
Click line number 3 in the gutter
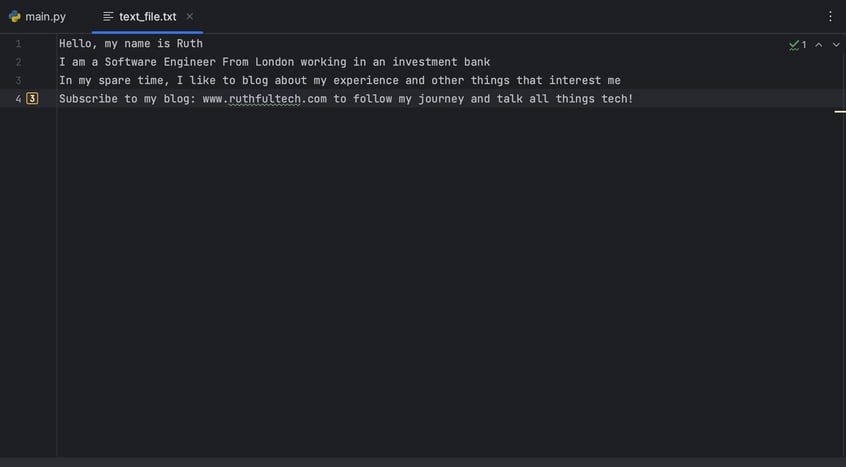coord(18,80)
